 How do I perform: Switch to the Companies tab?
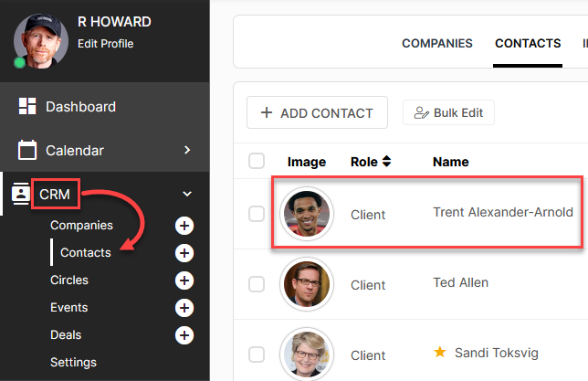click(x=436, y=43)
